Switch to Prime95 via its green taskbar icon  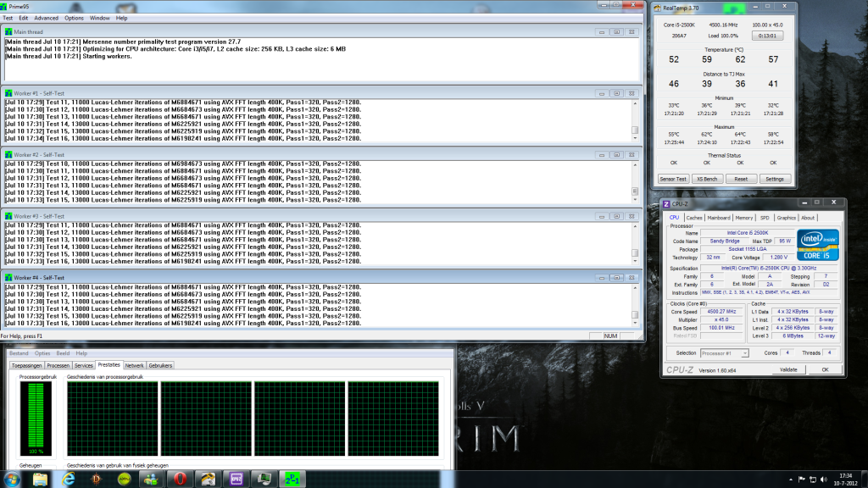(x=292, y=480)
